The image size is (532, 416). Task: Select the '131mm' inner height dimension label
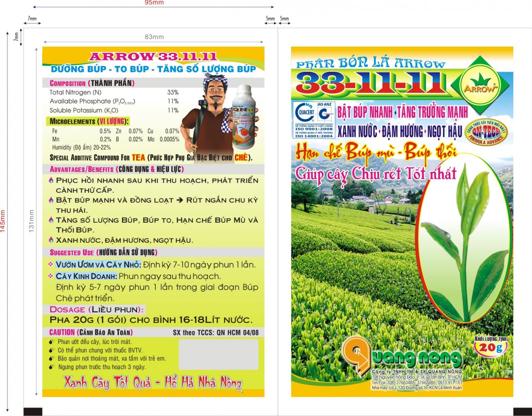click(32, 221)
